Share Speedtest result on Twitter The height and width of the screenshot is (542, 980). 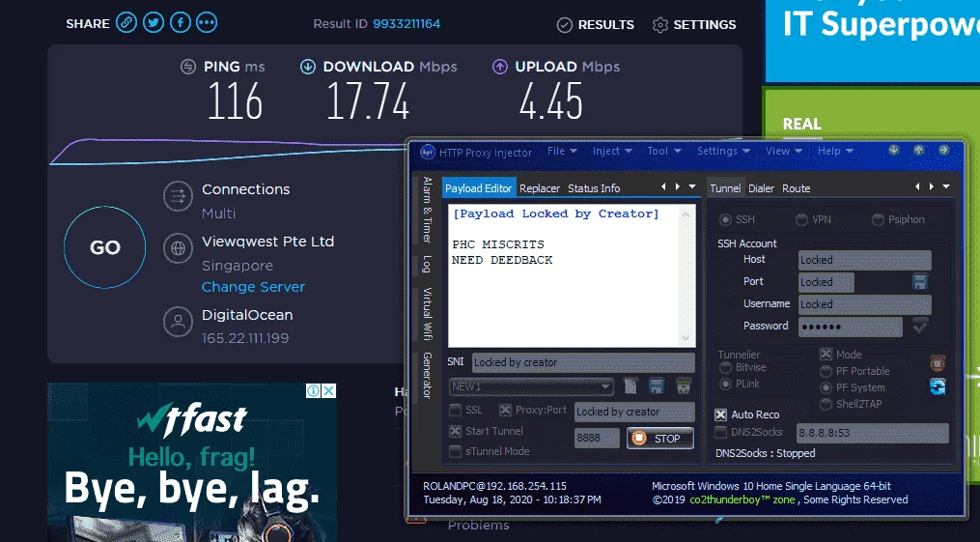click(x=154, y=24)
